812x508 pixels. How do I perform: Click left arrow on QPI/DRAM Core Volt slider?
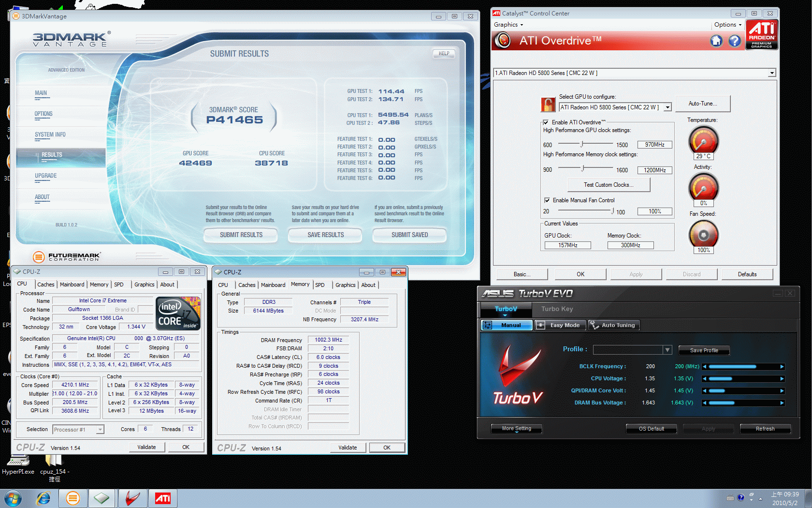point(705,391)
